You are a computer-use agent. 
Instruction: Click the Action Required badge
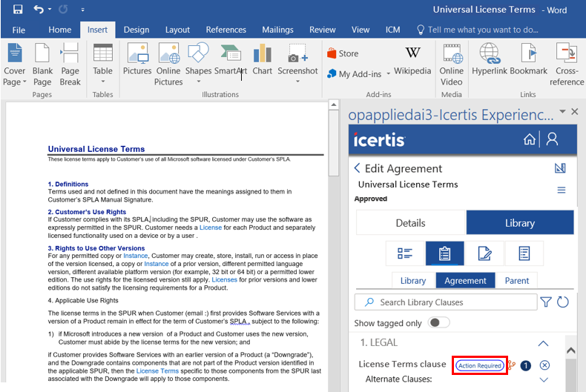pyautogui.click(x=479, y=365)
